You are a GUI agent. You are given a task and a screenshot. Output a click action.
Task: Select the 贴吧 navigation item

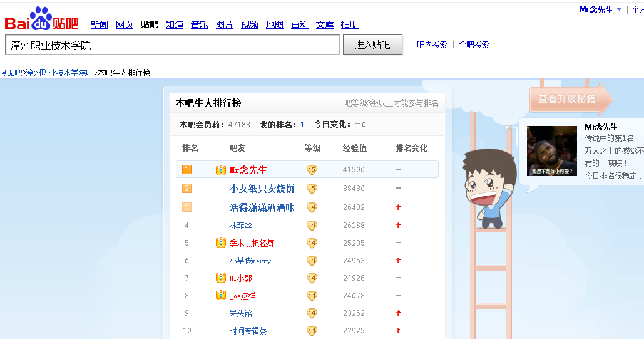(x=149, y=24)
